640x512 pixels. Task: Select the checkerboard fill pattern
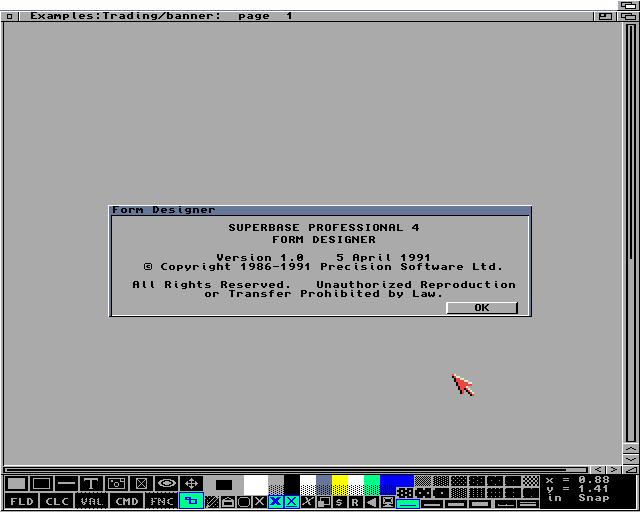coord(531,481)
